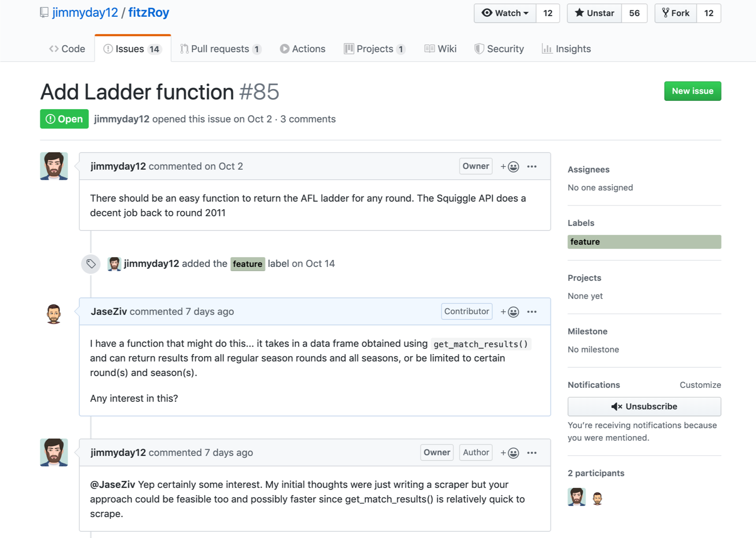Open the Insights tab

click(566, 49)
